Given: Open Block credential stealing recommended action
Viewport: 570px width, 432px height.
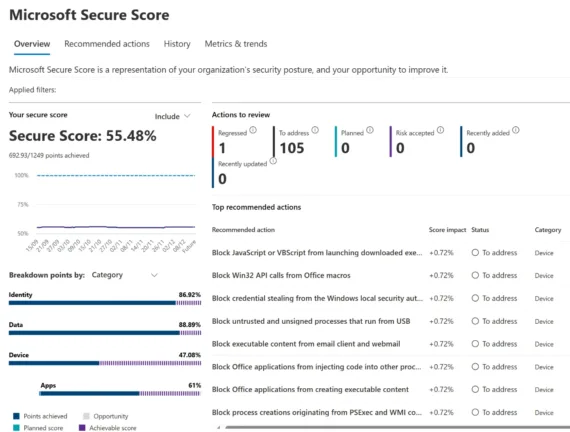Looking at the screenshot, I should point(317,299).
